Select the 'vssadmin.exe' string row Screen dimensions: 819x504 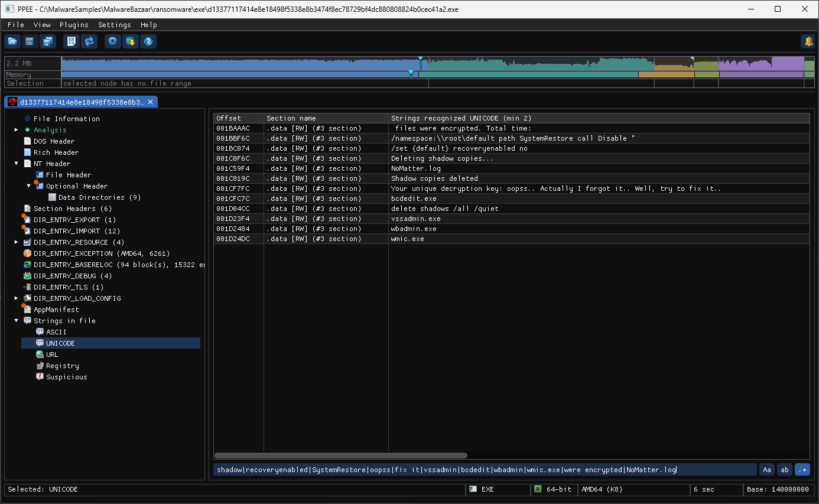tap(512, 219)
